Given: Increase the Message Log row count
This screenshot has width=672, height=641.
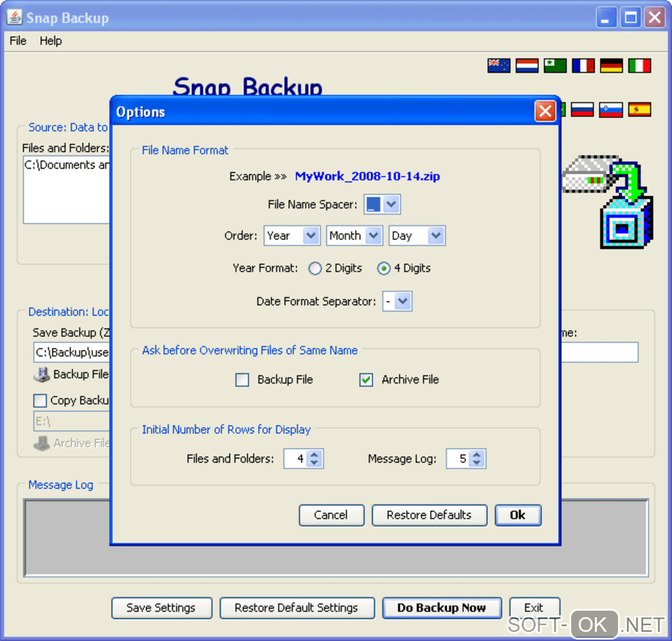Looking at the screenshot, I should [477, 455].
